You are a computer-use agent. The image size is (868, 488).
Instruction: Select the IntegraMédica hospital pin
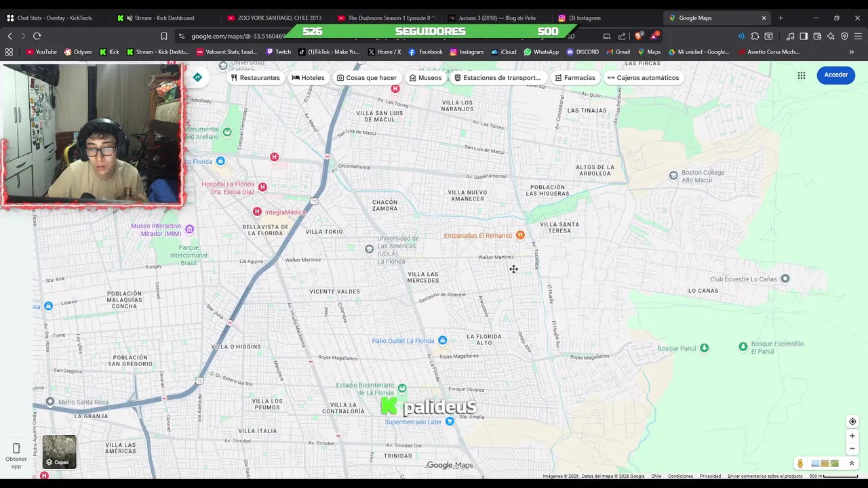(257, 212)
